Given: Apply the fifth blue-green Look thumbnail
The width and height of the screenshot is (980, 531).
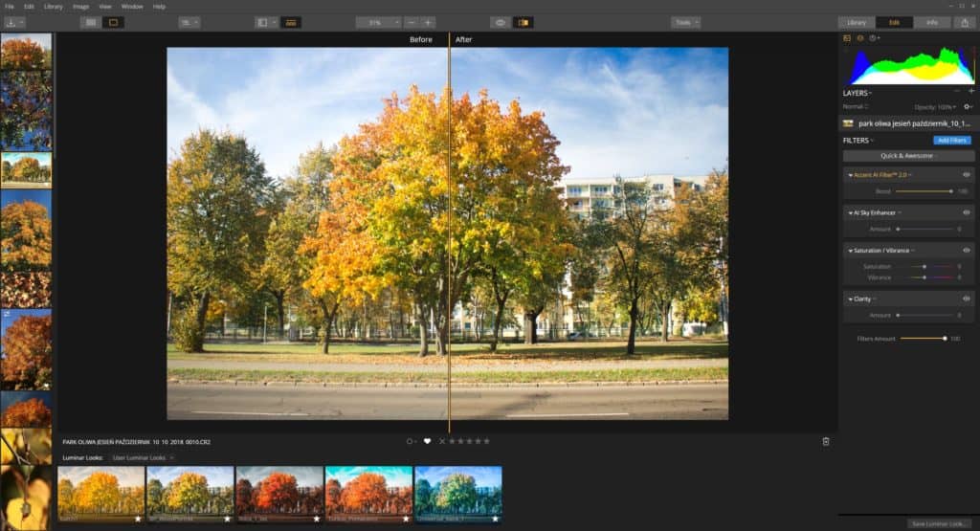Looking at the screenshot, I should (x=458, y=495).
